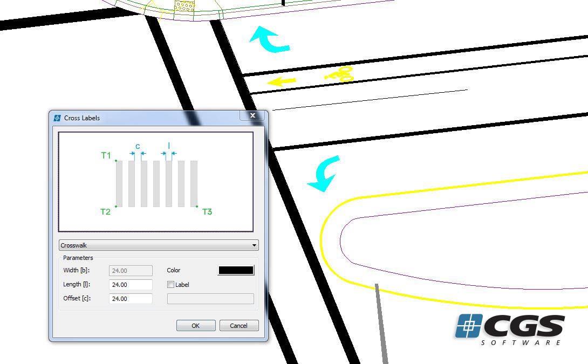
Task: Click OK in Cross Labels dialog
Action: coord(196,325)
